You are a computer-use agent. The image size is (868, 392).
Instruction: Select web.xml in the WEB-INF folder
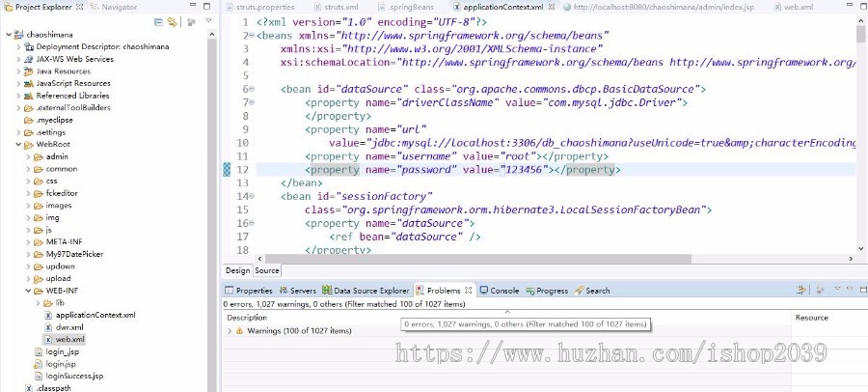tap(65, 339)
